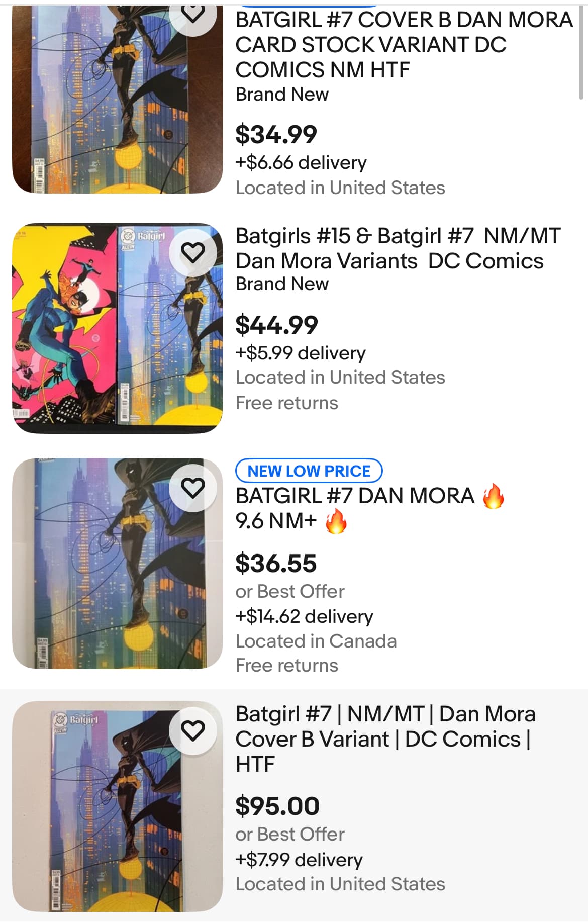Favorite the Batgirls #15 & Batgirl #7 listing
The image size is (588, 924).
click(x=193, y=252)
